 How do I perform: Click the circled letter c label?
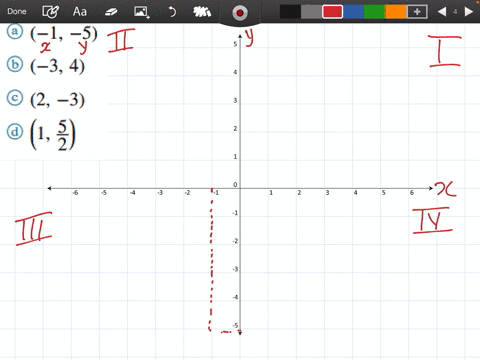pos(15,98)
